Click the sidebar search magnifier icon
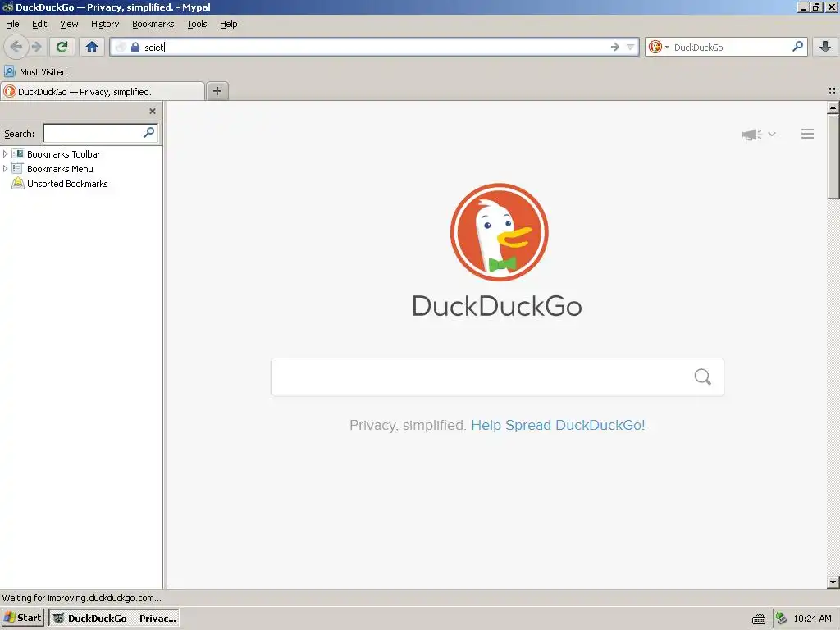This screenshot has height=630, width=840. 149,132
